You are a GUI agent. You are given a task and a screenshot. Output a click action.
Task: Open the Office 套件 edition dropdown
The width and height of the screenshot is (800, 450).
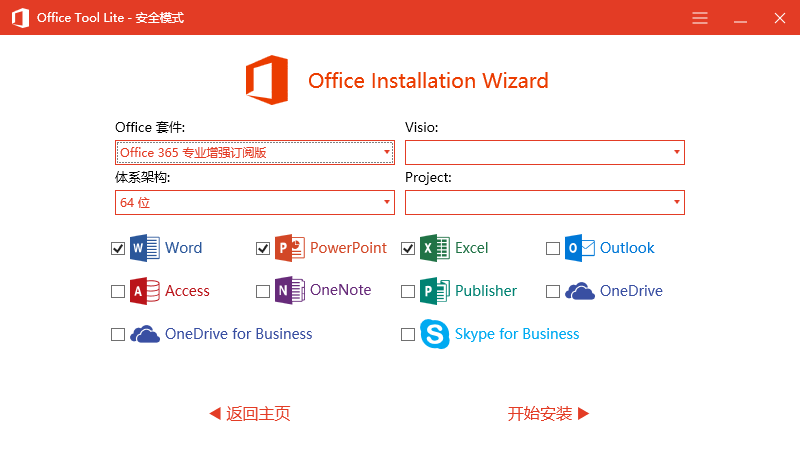click(x=255, y=153)
